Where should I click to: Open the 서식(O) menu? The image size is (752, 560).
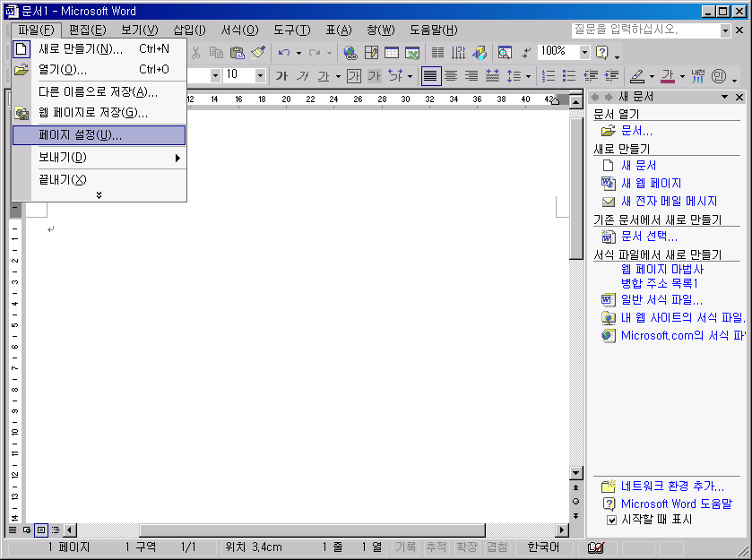(239, 30)
